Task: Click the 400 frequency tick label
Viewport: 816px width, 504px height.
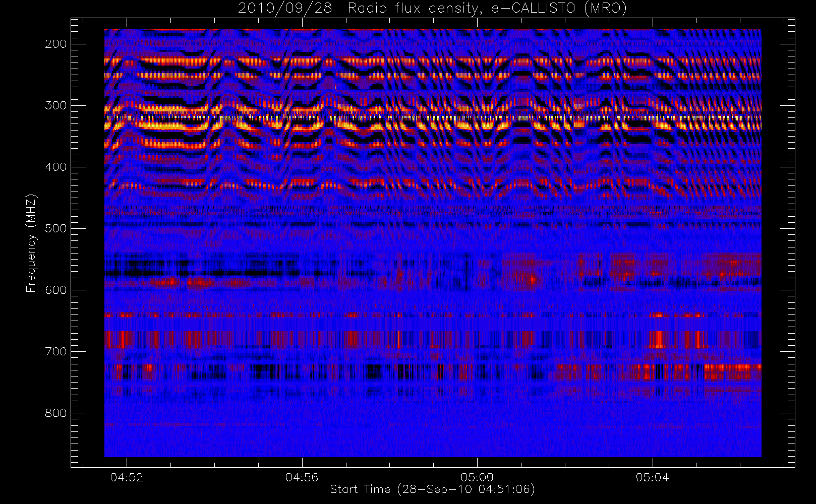Action: (56, 167)
